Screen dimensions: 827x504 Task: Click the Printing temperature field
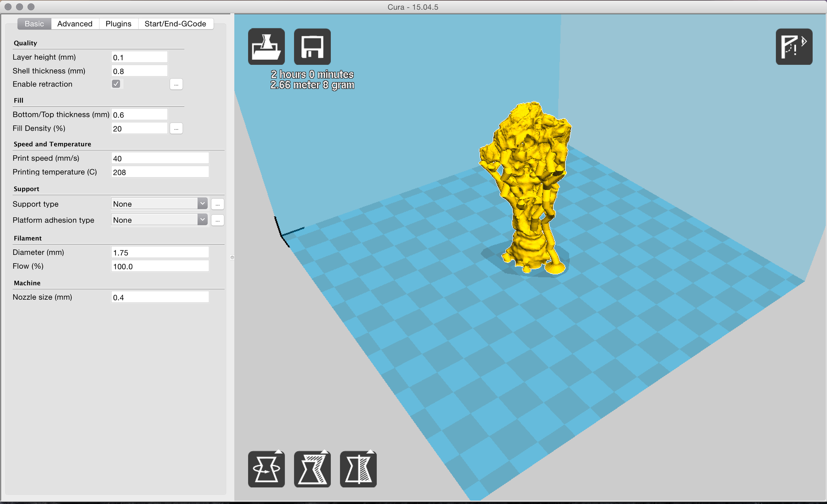[x=160, y=172]
